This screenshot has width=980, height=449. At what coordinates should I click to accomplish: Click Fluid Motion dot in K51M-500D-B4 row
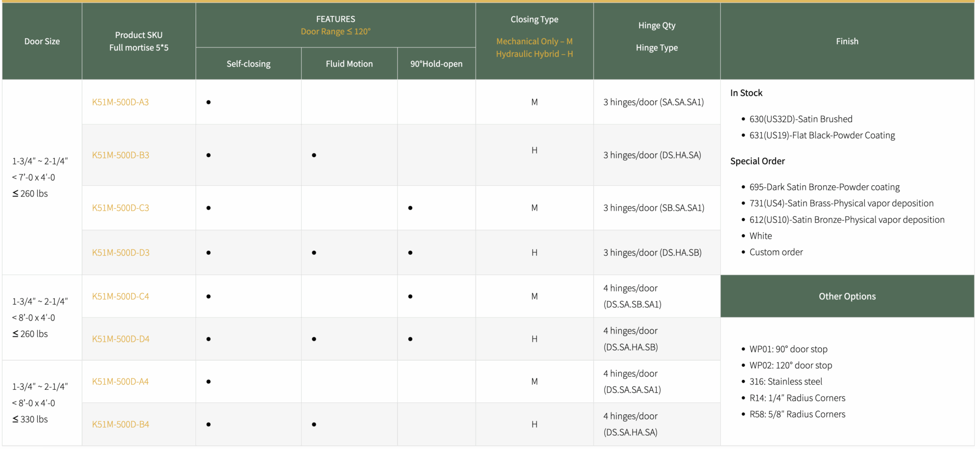coord(314,425)
